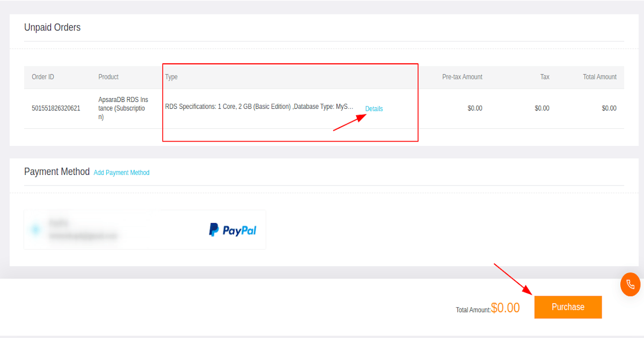This screenshot has height=338, width=644.
Task: Click the blue icon in payment card
Action: click(x=35, y=230)
